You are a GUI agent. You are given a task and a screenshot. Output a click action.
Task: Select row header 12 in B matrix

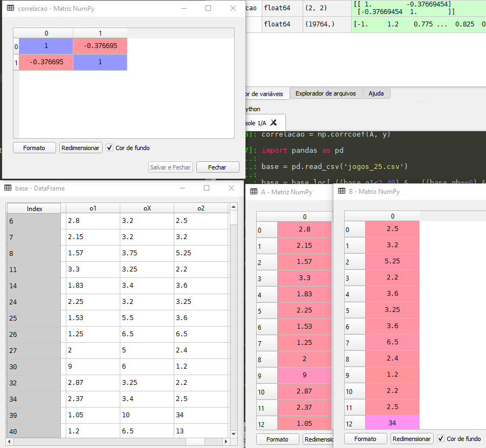[x=355, y=424]
